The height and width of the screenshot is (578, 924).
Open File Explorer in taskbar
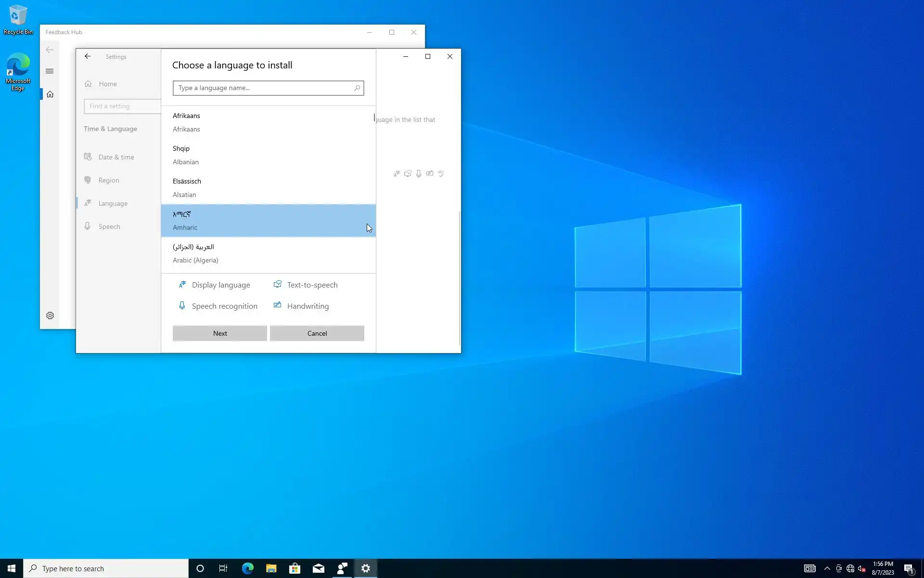pos(271,568)
